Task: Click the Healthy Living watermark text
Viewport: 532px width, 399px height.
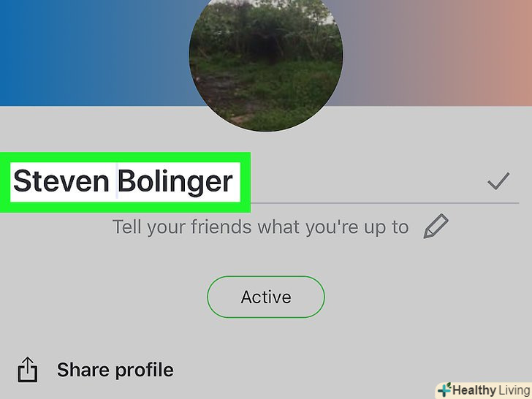Action: pyautogui.click(x=491, y=390)
